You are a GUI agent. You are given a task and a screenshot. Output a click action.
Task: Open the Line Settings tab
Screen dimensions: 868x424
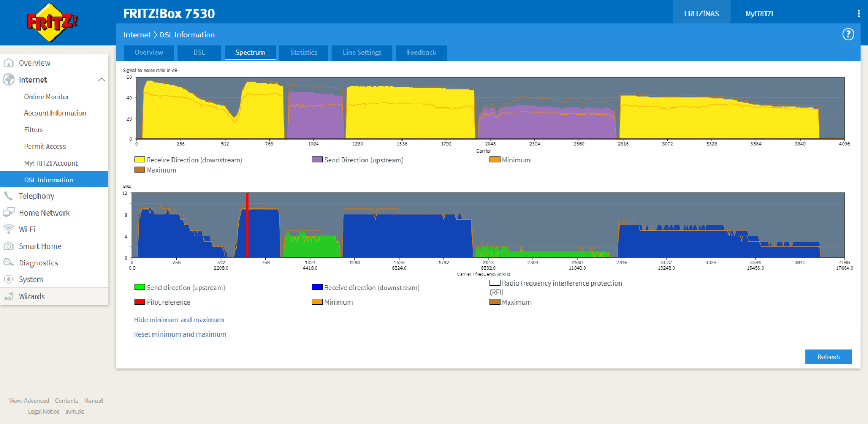[x=362, y=53]
